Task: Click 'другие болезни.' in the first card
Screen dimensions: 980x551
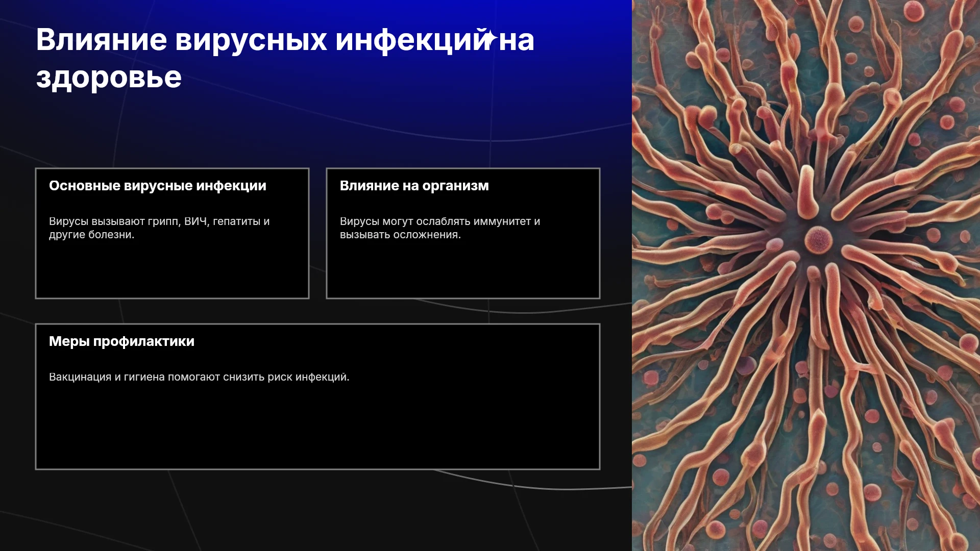Action: 92,235
